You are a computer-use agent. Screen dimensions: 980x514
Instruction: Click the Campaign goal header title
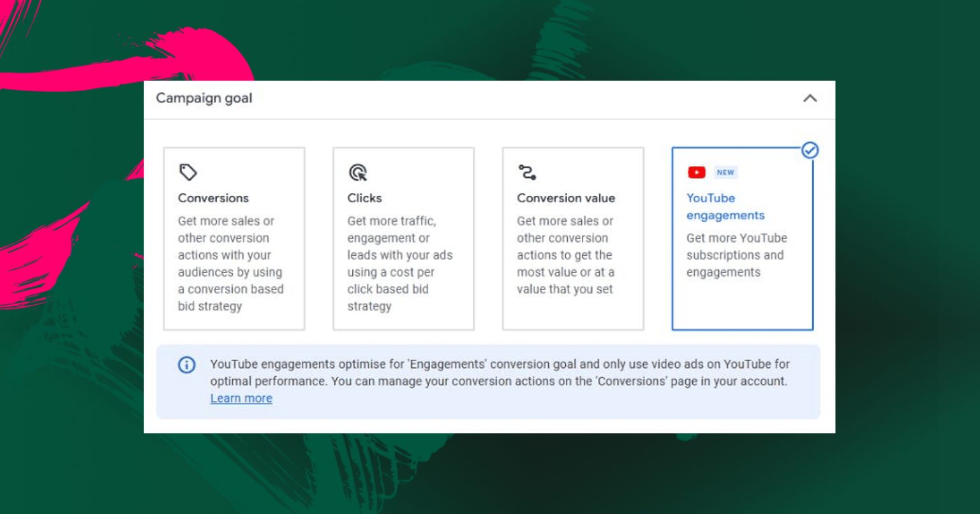tap(204, 98)
